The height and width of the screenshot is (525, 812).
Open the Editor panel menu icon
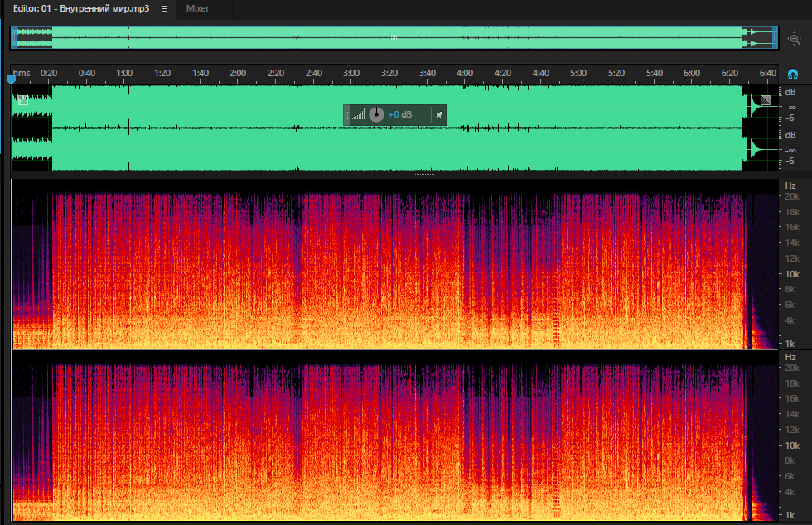tap(165, 9)
